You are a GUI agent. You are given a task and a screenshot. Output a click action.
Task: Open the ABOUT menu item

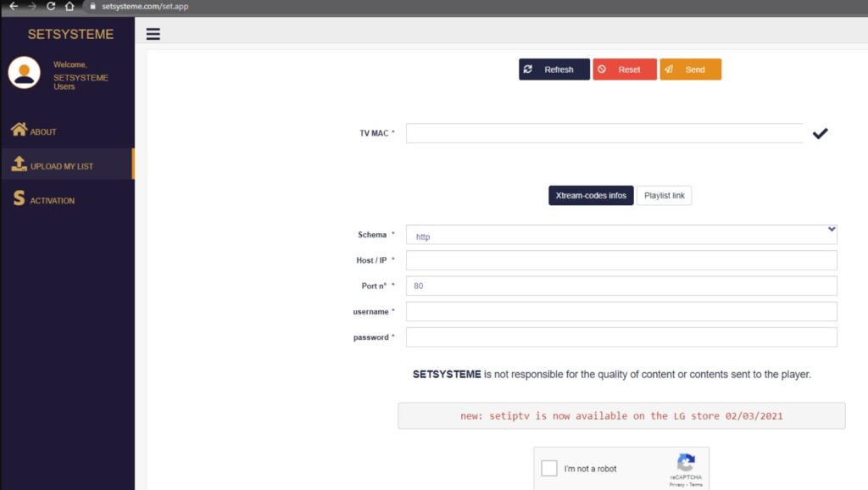coord(42,131)
